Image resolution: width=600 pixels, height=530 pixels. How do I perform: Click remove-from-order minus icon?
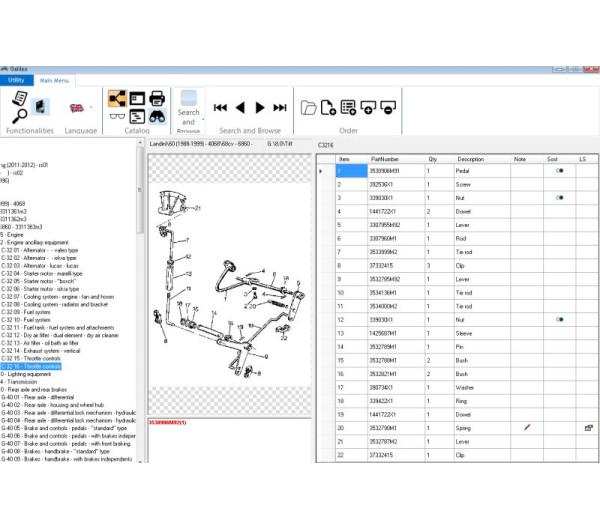click(387, 107)
